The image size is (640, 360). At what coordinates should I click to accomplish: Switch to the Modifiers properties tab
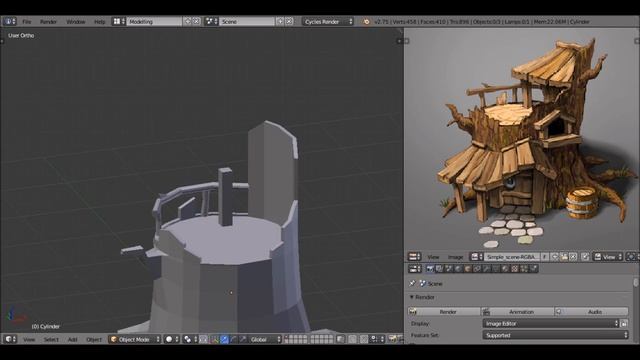[487, 269]
